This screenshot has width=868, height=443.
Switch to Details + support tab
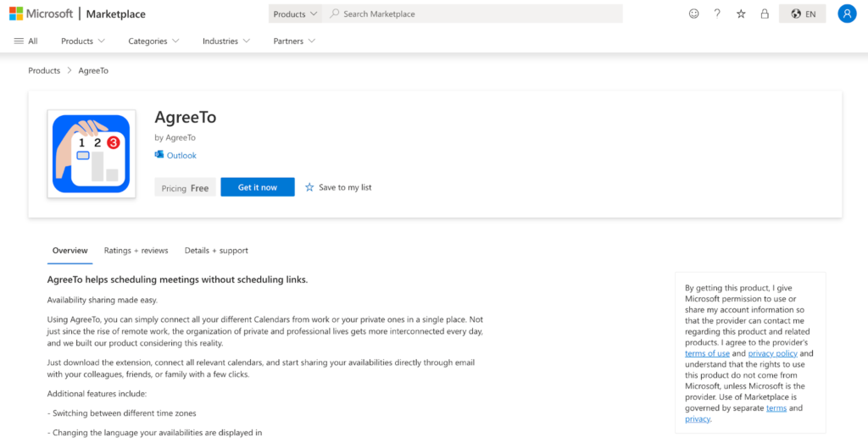[x=216, y=251]
